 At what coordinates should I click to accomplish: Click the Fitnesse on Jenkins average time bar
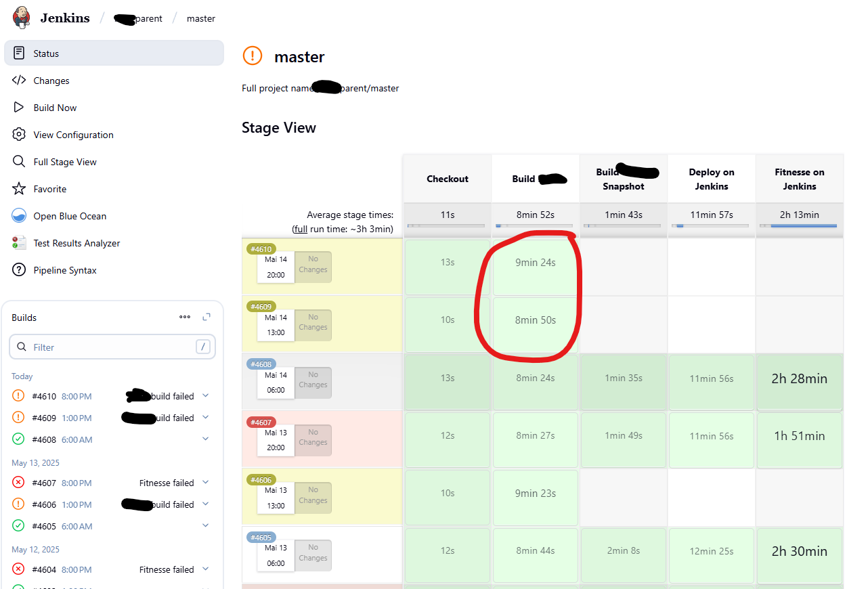pos(799,225)
